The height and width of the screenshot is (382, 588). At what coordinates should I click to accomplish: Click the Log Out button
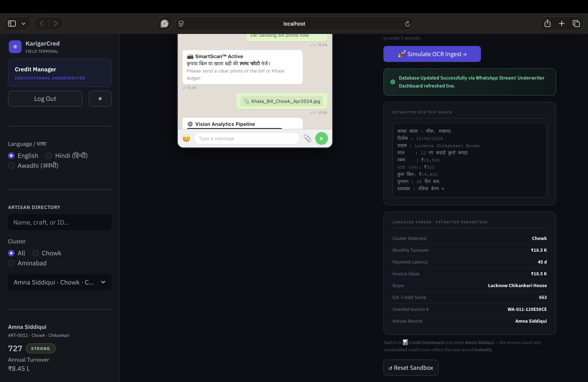(45, 99)
